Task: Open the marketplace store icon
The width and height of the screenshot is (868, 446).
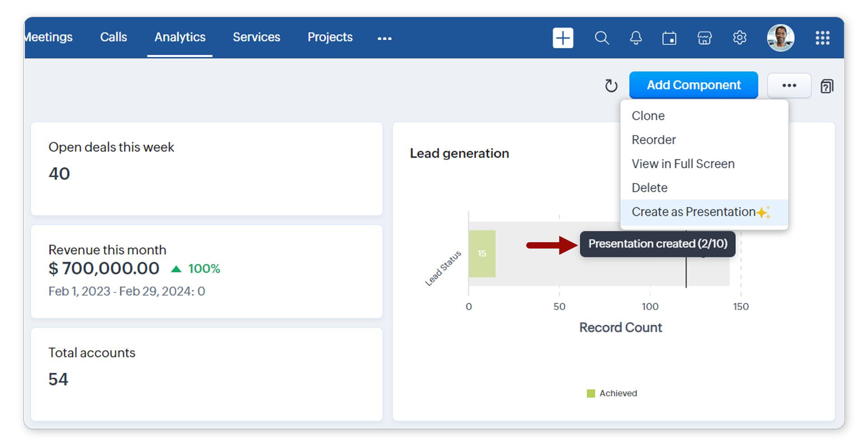Action: (704, 38)
